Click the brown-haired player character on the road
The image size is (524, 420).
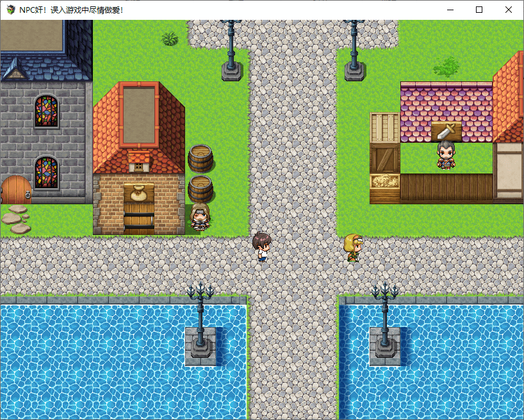point(261,247)
